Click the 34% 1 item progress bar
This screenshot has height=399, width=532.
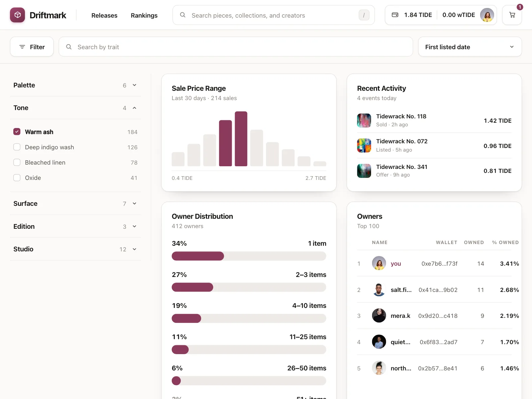click(249, 256)
